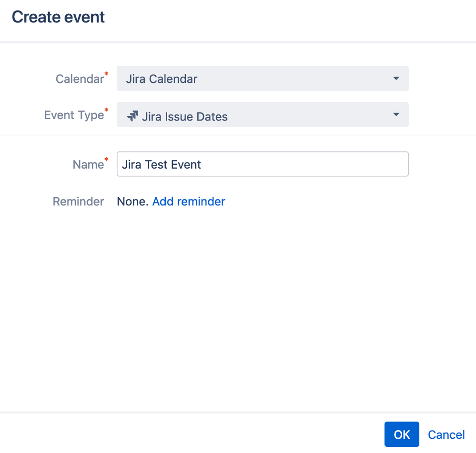Select the Jira Calendar field
The image size is (476, 453).
tap(262, 79)
